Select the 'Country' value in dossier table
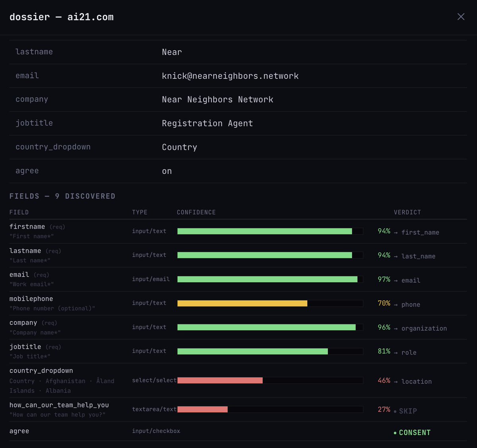The image size is (477, 448). coord(179,147)
